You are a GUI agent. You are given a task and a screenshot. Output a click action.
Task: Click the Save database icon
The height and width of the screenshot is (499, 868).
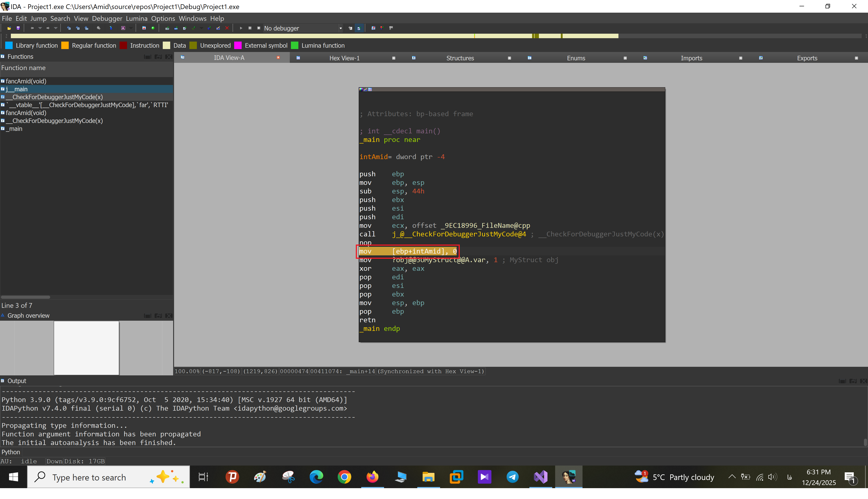(18, 28)
